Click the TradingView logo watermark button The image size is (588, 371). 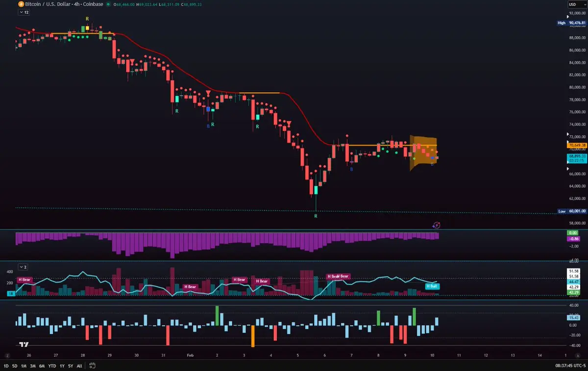click(23, 344)
